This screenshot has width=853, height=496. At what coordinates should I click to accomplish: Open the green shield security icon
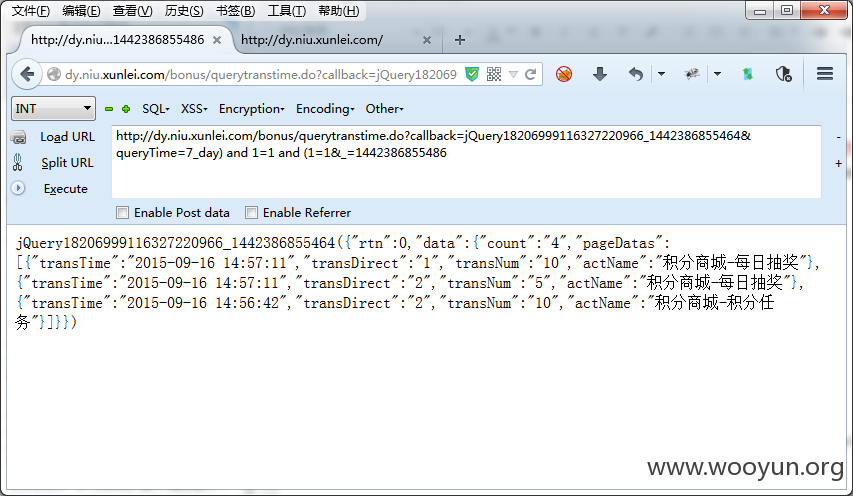(472, 74)
